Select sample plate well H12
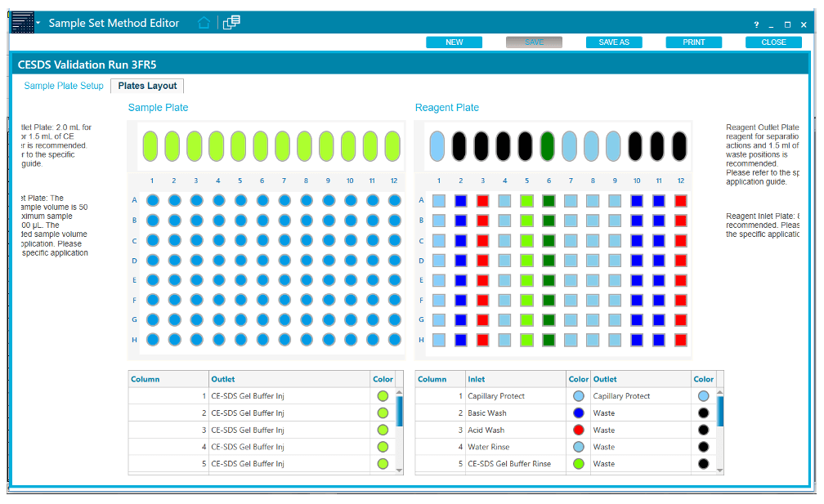The width and height of the screenshot is (824, 504). pyautogui.click(x=395, y=340)
